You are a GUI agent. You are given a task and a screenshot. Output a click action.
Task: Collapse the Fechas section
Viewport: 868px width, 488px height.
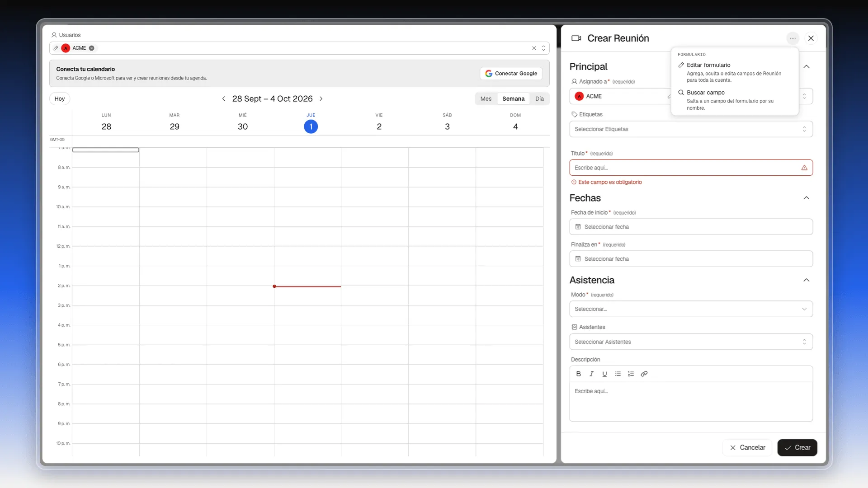coord(806,198)
